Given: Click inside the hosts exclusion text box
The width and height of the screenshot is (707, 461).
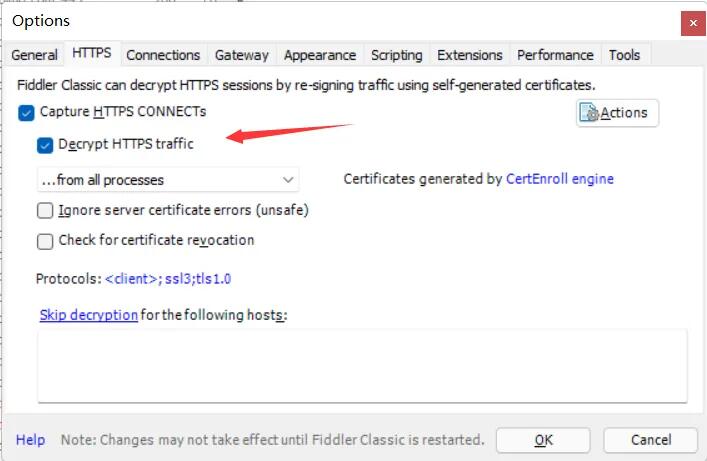Looking at the screenshot, I should (x=362, y=366).
